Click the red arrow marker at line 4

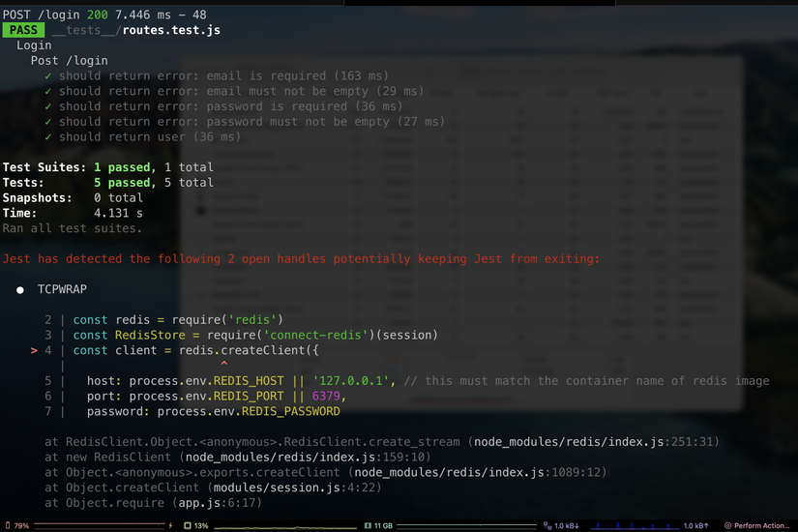click(34, 350)
